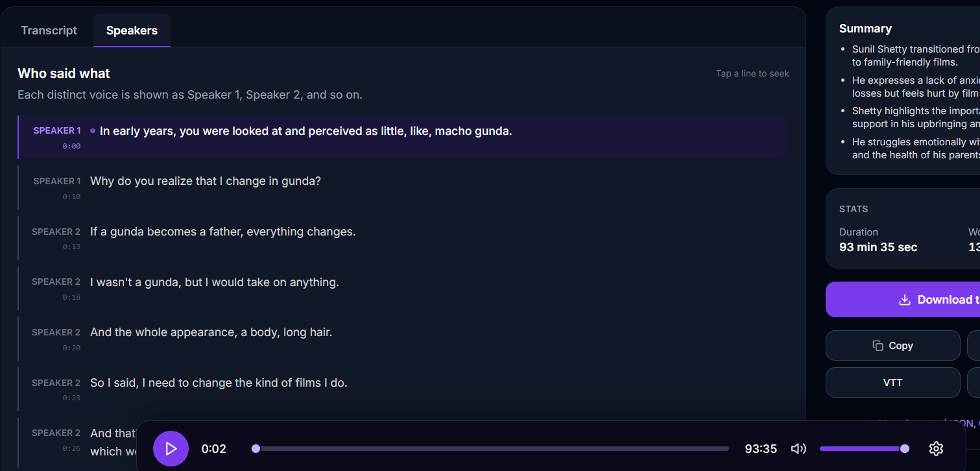Click the 0:10 timestamp under Speaker 1
Image resolution: width=980 pixels, height=471 pixels.
[71, 197]
